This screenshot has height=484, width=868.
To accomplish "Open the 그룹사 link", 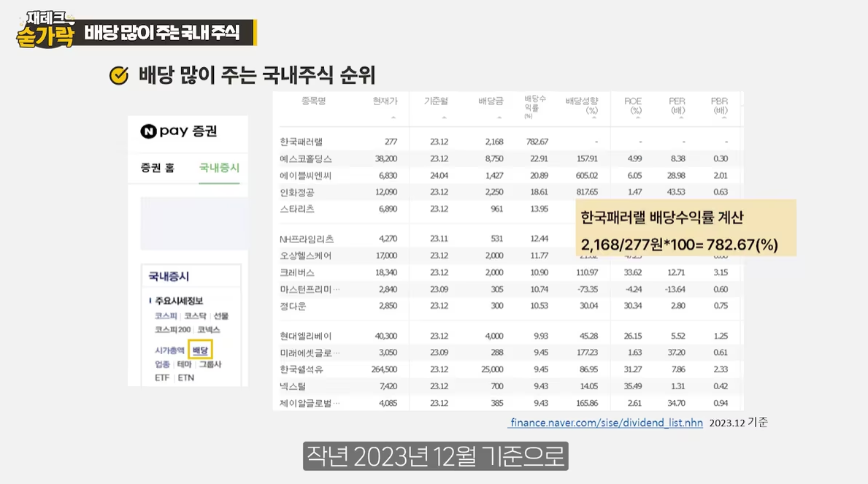I will (210, 364).
